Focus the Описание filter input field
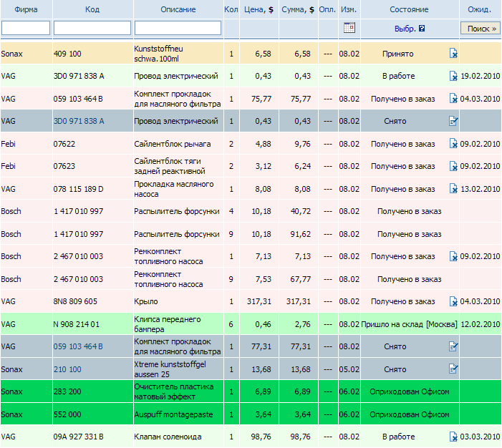502x448 pixels. pos(178,28)
